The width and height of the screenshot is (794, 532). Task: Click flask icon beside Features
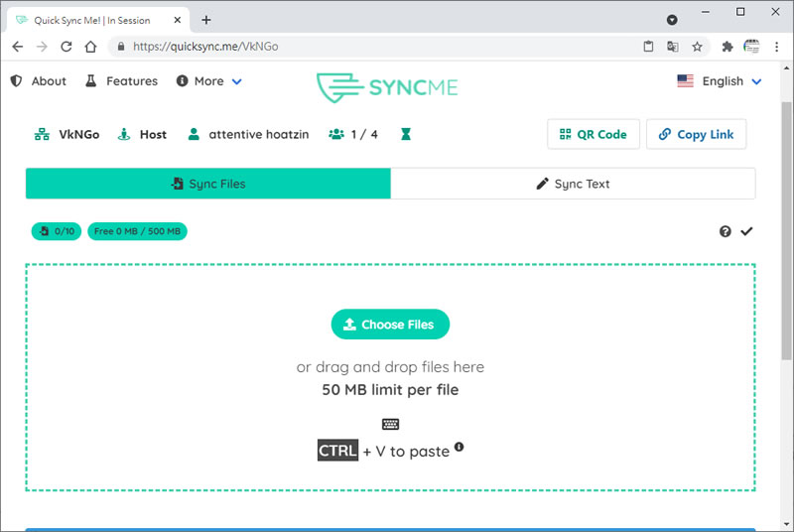[x=90, y=81]
